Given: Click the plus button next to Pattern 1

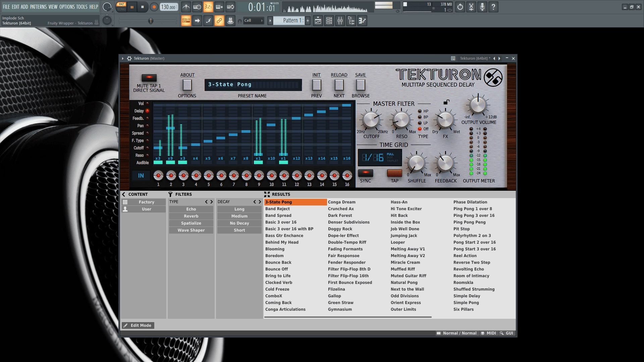Looking at the screenshot, I should [x=308, y=21].
